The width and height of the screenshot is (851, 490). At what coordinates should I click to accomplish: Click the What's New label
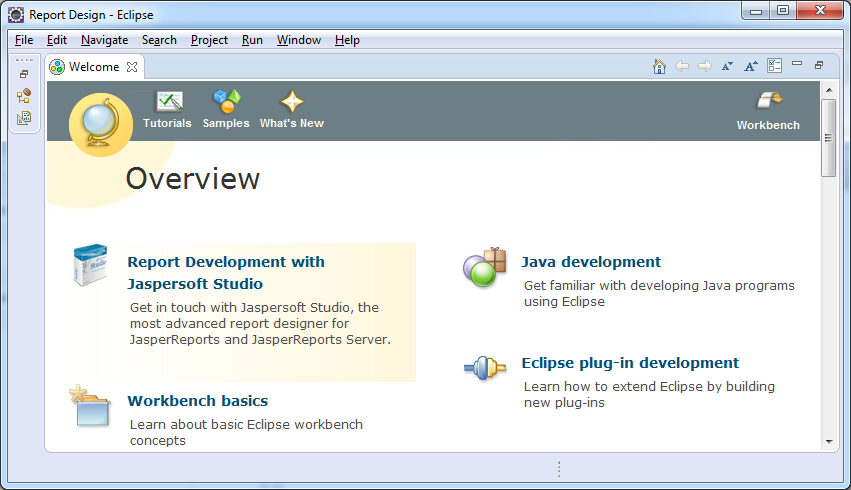coord(291,123)
